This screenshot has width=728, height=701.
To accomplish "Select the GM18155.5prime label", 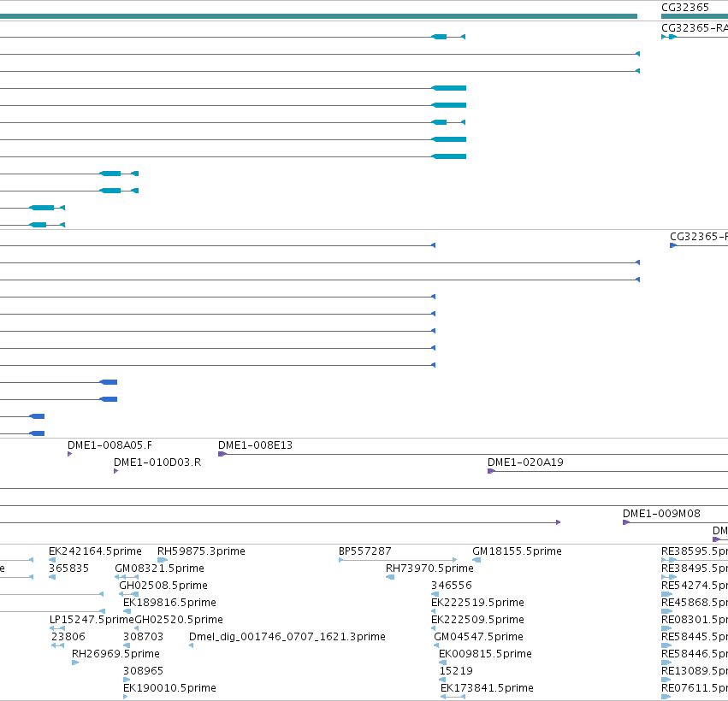I will click(x=517, y=551).
